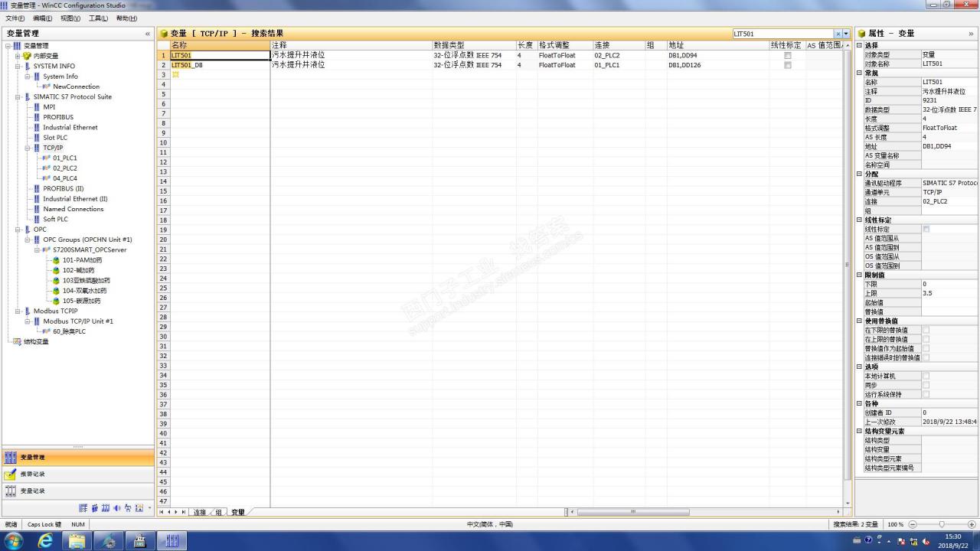The image size is (980, 551).
Task: Select the 102-碱加药 tag group
Action: 78,270
